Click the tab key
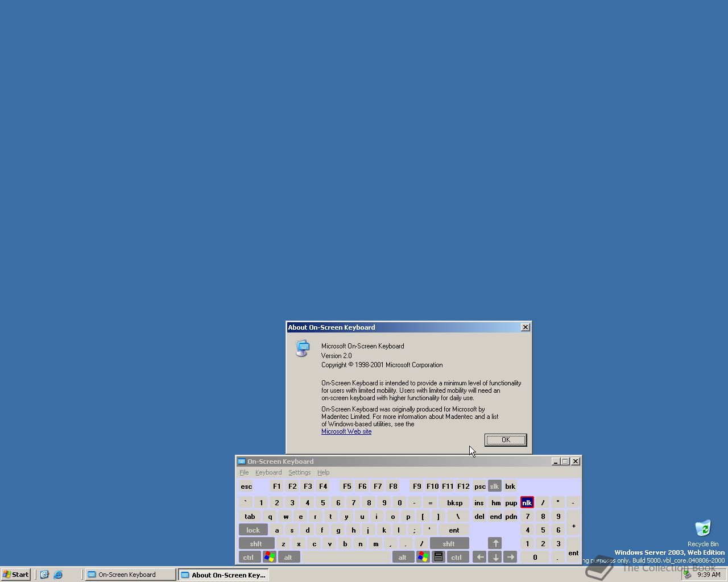This screenshot has width=728, height=582. (x=250, y=516)
